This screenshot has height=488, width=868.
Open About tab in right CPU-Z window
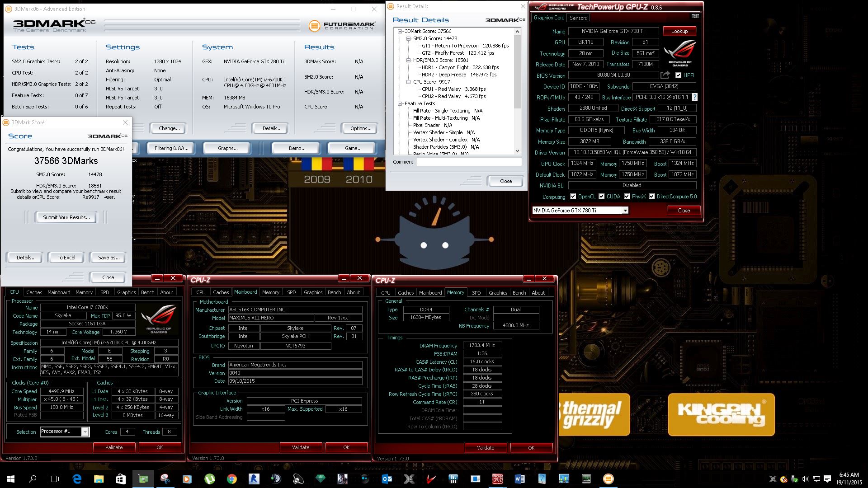538,293
